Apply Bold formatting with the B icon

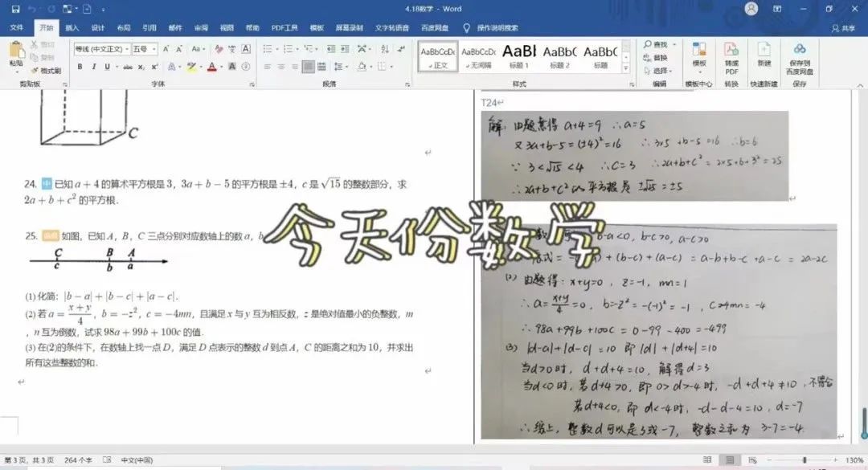pyautogui.click(x=80, y=67)
